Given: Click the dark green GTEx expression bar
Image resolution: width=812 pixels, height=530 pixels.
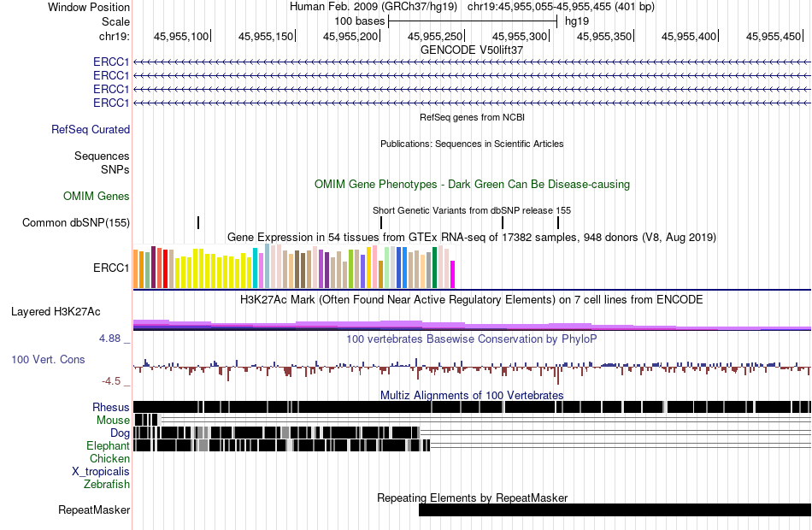Looking at the screenshot, I should coord(434,268).
